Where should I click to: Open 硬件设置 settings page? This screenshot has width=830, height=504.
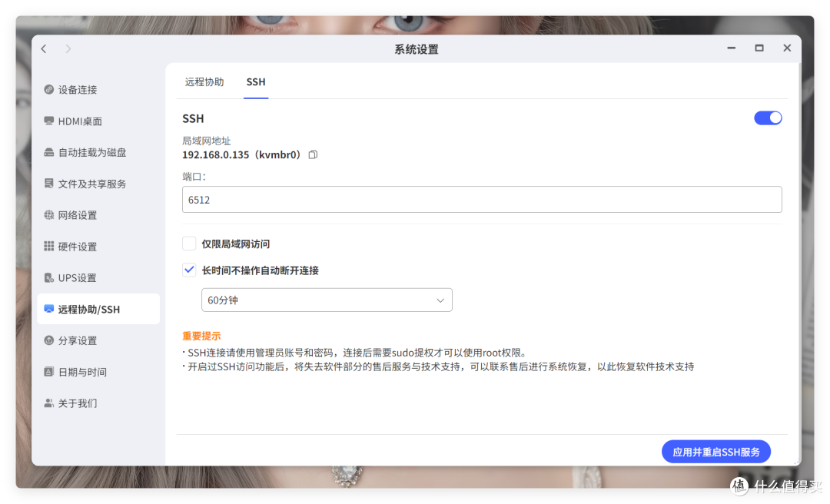98,246
